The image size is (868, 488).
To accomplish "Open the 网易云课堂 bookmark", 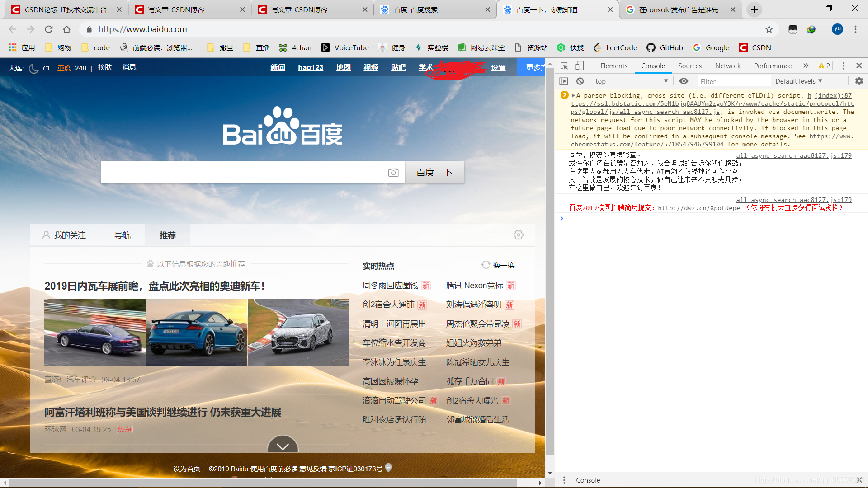I will click(481, 47).
